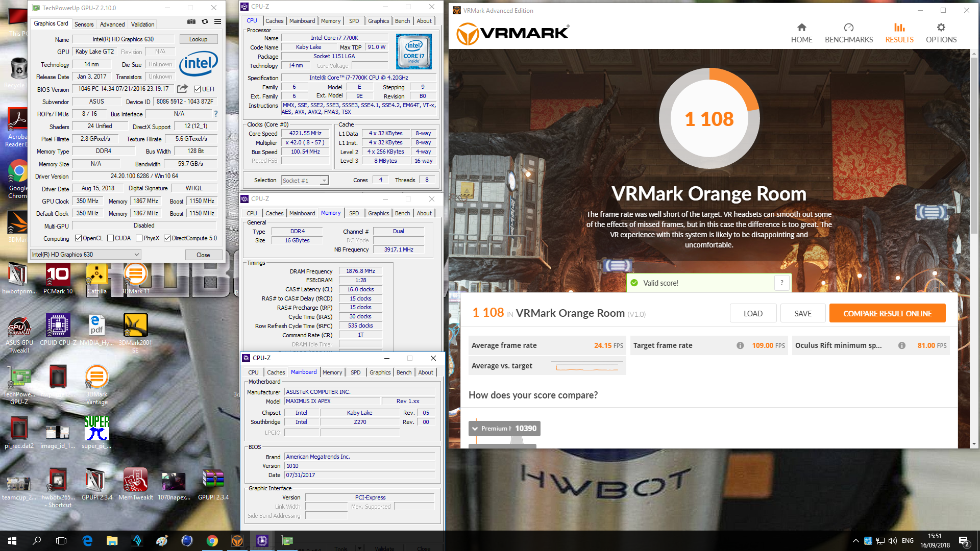Open PCMark 10 desktop icon
980x551 pixels.
tap(58, 279)
